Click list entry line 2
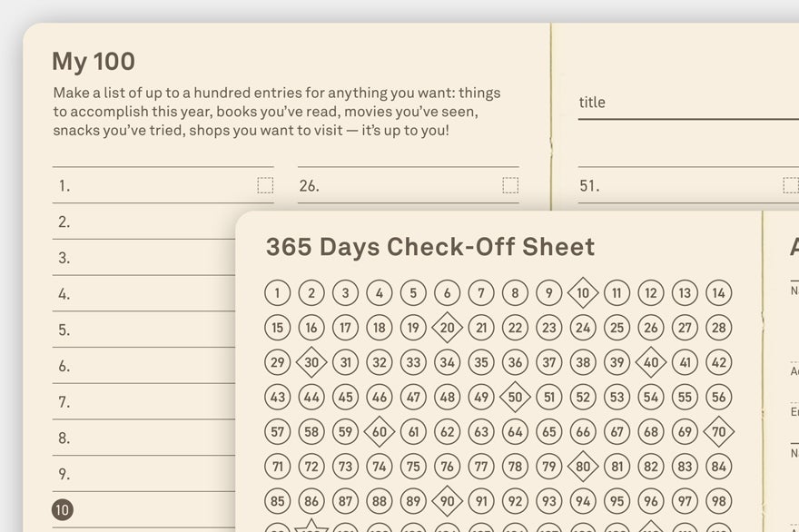The width and height of the screenshot is (799, 532). [143, 222]
